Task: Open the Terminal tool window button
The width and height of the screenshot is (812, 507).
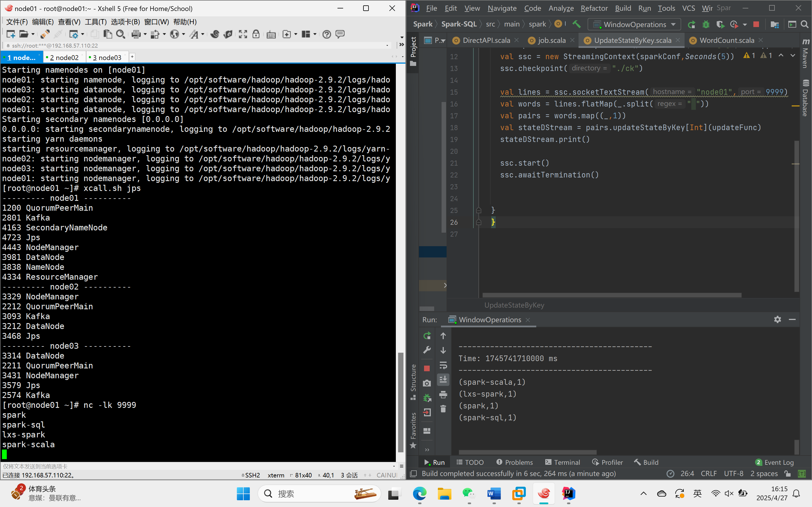Action: (562, 462)
